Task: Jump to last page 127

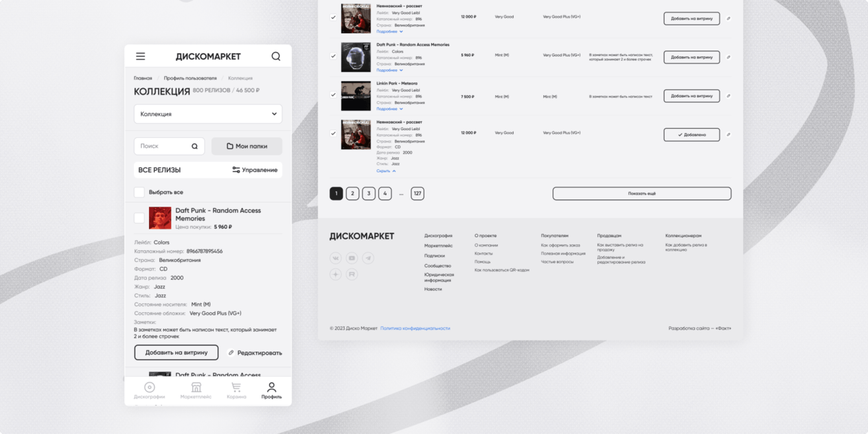Action: 417,194
